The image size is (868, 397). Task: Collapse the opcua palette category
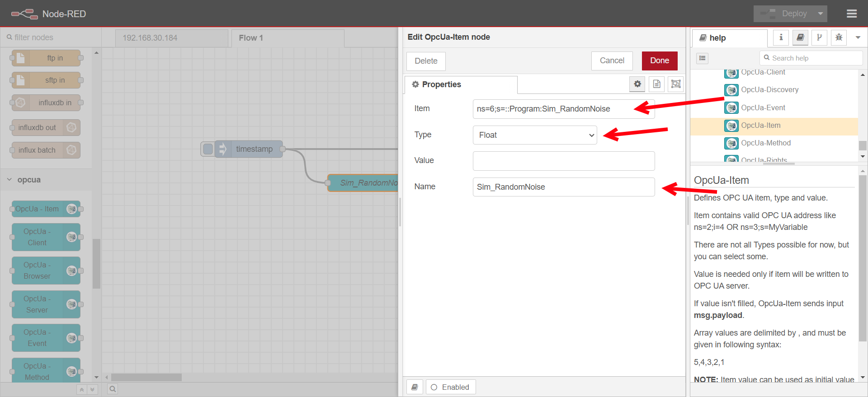coord(10,180)
